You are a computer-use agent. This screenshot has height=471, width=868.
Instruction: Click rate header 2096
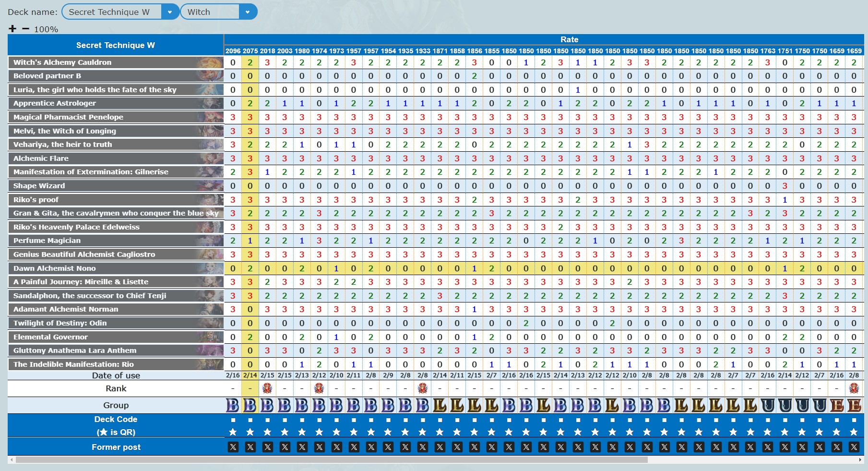point(233,51)
